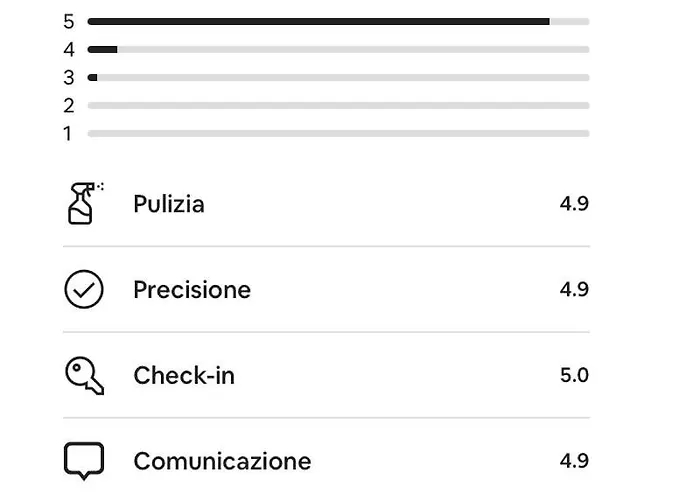Click the Precisione checkmark circle icon

[x=84, y=290]
